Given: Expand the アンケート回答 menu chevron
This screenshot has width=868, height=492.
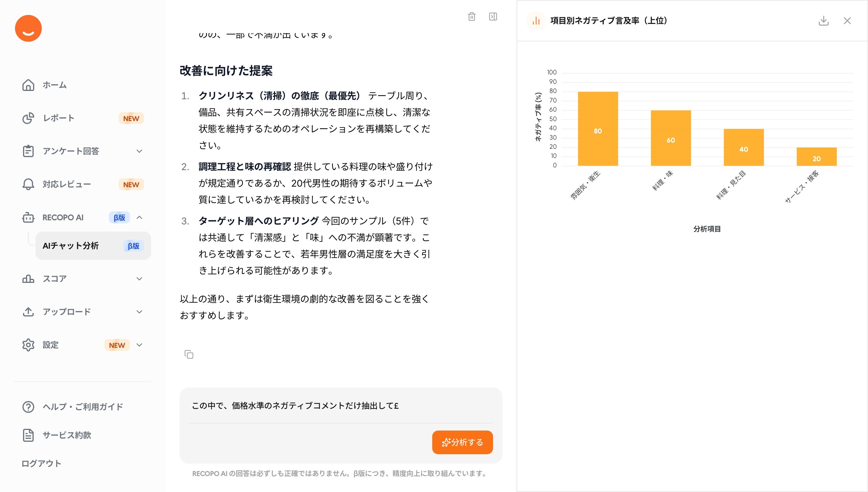Looking at the screenshot, I should [x=139, y=151].
